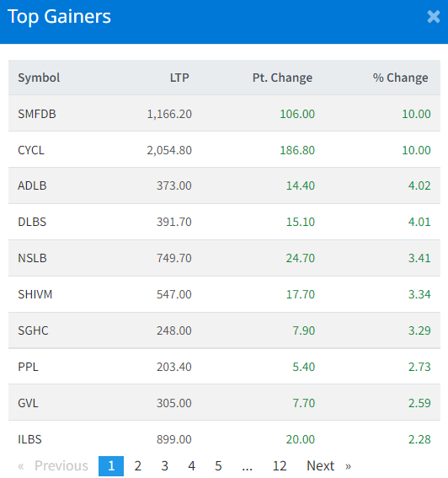
Task: Select the ADLB row symbol
Action: (x=32, y=185)
